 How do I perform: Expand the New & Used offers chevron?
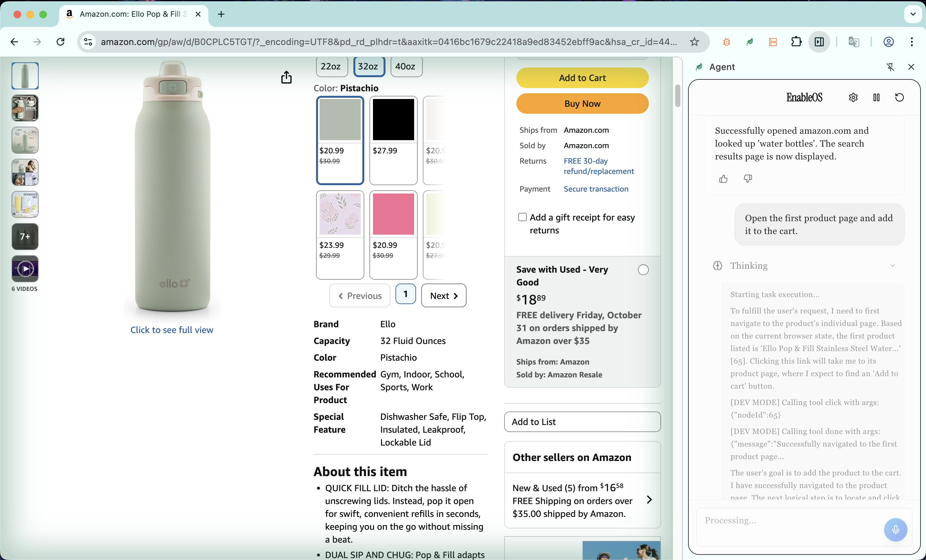(x=649, y=500)
